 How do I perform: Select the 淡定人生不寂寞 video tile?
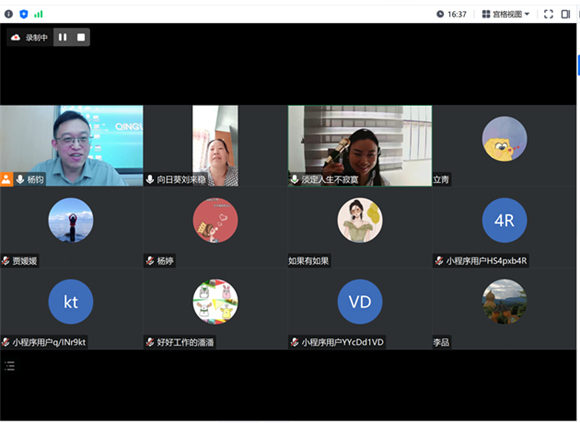pos(360,146)
